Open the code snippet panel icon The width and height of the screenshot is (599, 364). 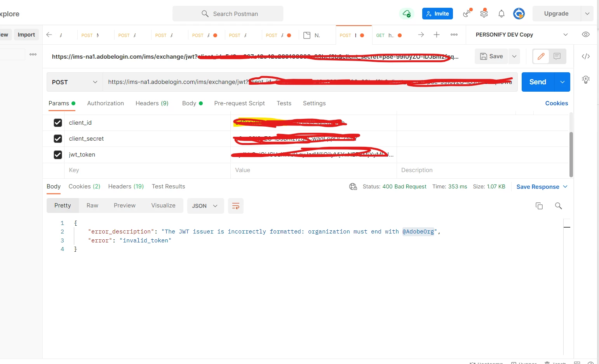(x=586, y=56)
